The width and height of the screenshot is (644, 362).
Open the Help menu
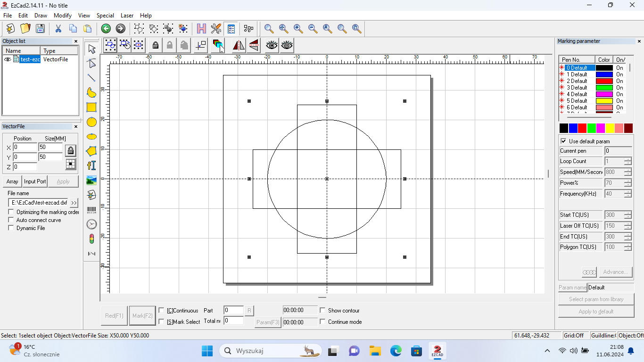coord(146,16)
